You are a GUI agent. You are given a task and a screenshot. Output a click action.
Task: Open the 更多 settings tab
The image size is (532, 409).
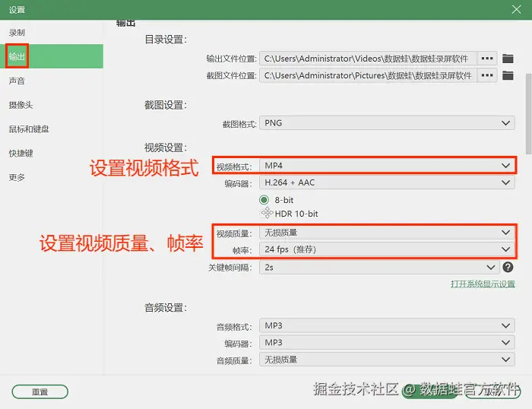(x=52, y=177)
